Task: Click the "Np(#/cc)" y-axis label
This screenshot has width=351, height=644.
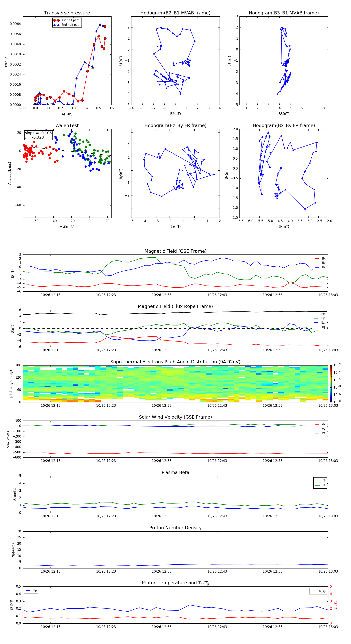Action: click(x=13, y=550)
